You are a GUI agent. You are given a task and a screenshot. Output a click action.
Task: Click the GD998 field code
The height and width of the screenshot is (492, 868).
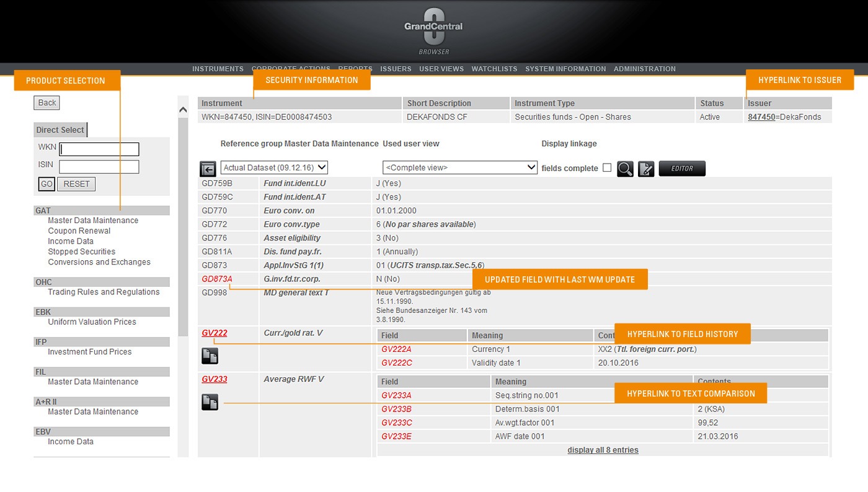click(215, 292)
